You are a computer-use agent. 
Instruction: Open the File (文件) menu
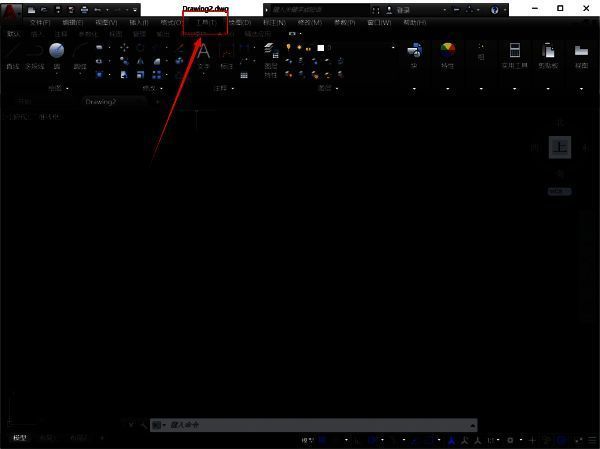coord(40,22)
